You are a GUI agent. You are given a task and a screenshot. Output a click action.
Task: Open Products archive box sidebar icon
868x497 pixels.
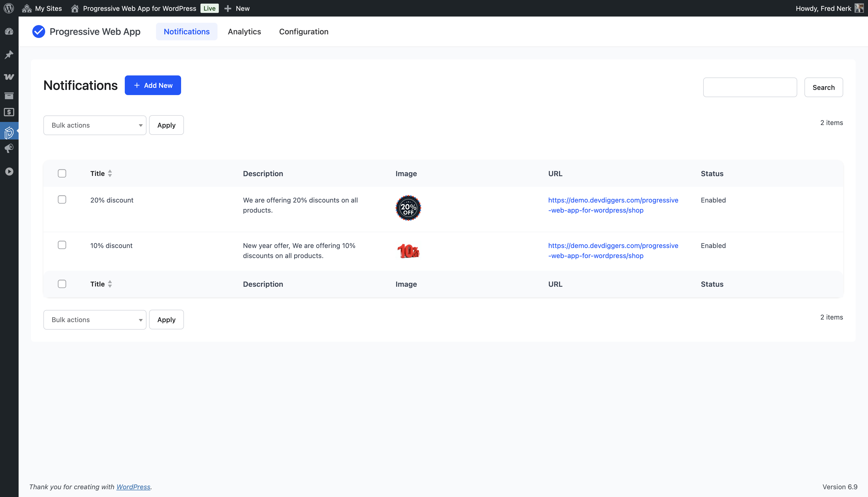[9, 96]
